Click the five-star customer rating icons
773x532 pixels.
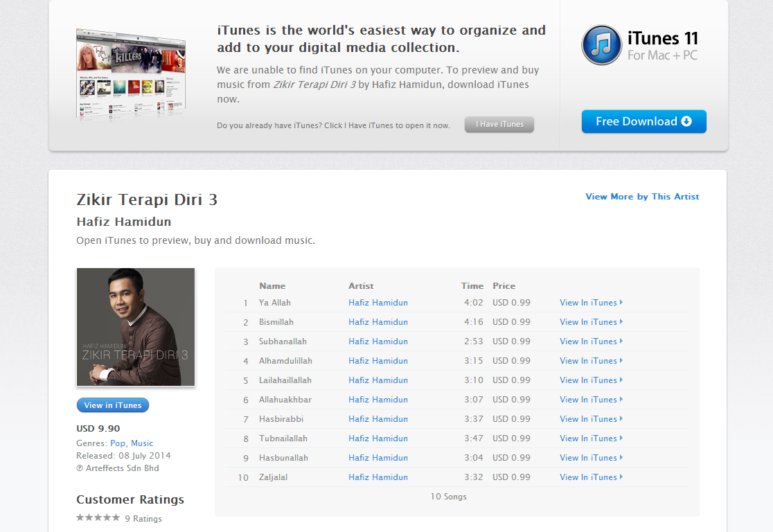[98, 517]
